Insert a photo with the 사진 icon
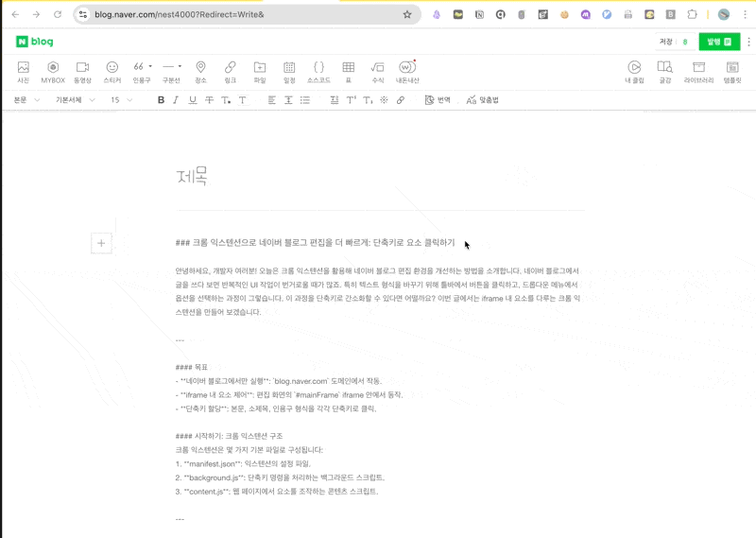Image resolution: width=756 pixels, height=538 pixels. coord(23,72)
